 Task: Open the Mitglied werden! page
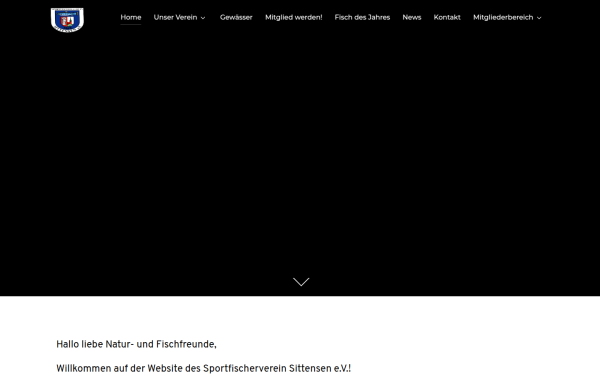[293, 17]
